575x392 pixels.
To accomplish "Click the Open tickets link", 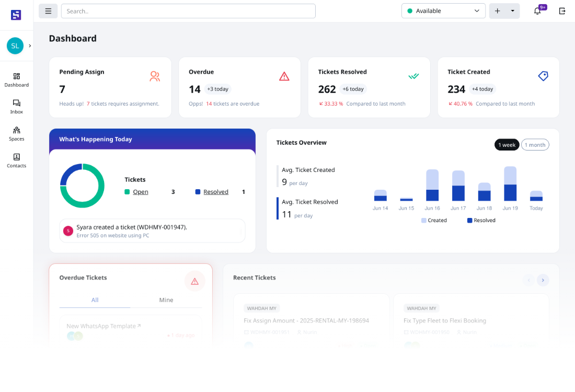I will pyautogui.click(x=141, y=192).
